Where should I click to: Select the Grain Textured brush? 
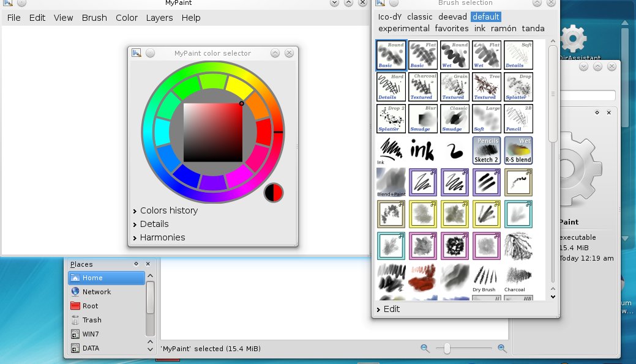point(454,87)
